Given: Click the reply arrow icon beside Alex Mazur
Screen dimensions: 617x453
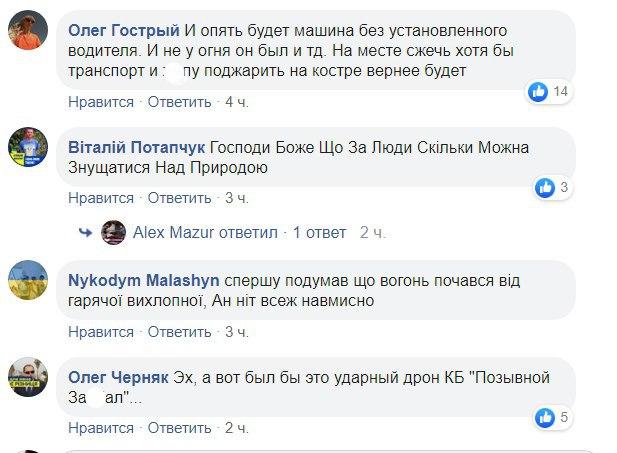Looking at the screenshot, I should point(88,232).
